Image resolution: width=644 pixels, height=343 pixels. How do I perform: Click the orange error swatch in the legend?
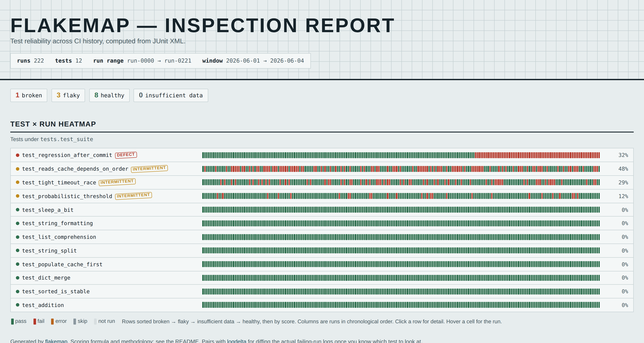(52, 322)
